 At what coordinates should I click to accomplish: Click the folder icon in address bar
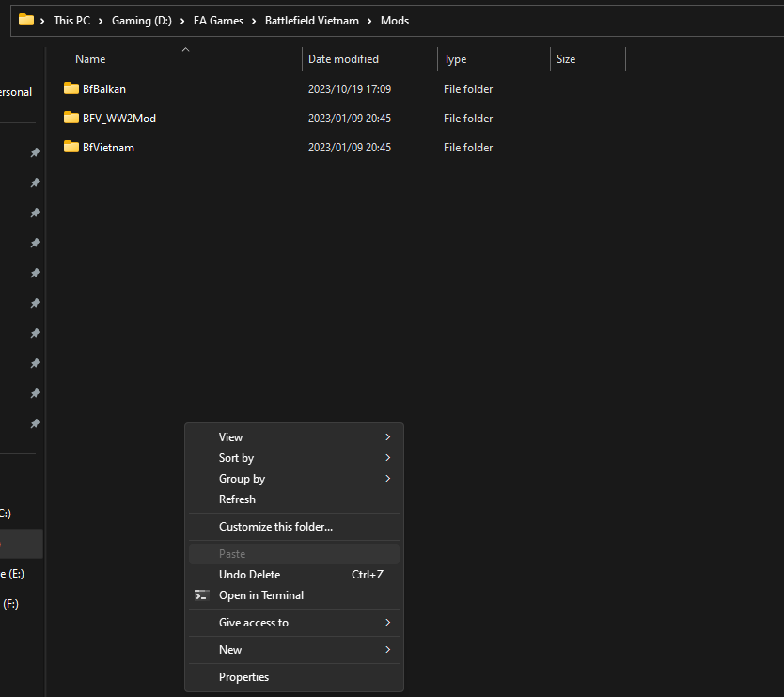coord(26,20)
